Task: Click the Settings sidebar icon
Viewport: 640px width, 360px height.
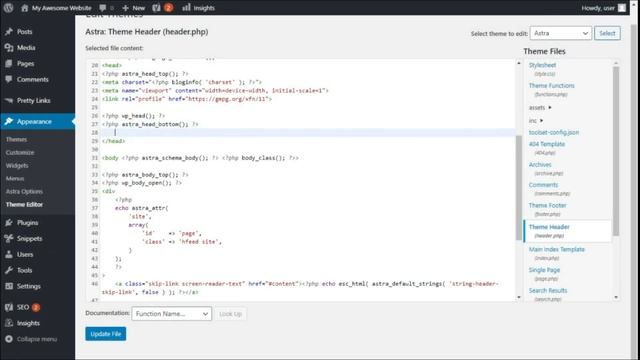Action: [x=9, y=286]
